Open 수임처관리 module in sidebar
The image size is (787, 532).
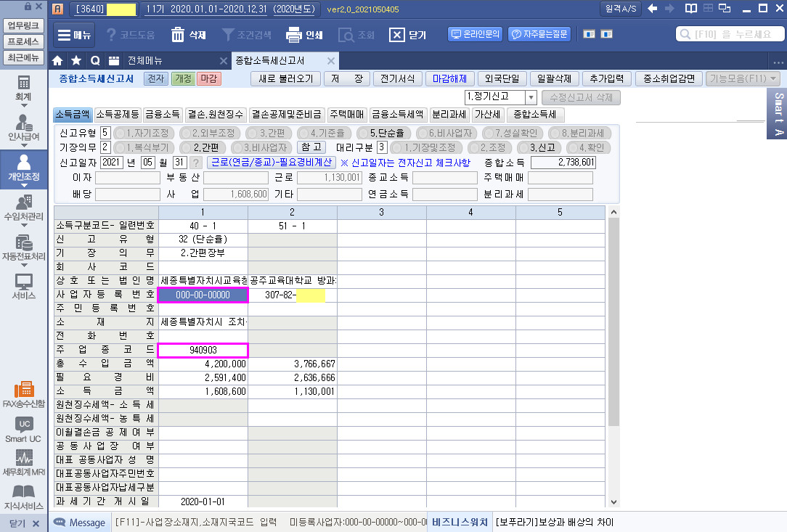coord(23,208)
